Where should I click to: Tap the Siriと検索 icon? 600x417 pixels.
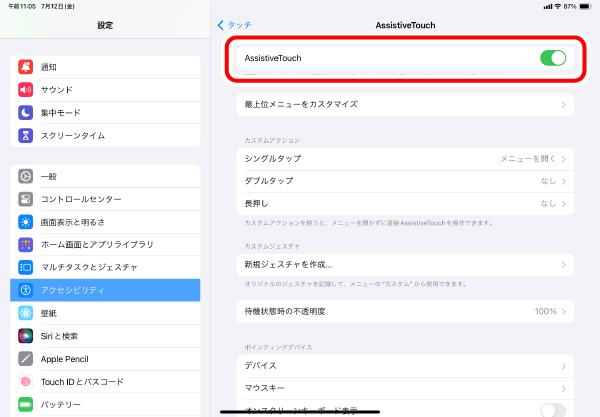[26, 336]
